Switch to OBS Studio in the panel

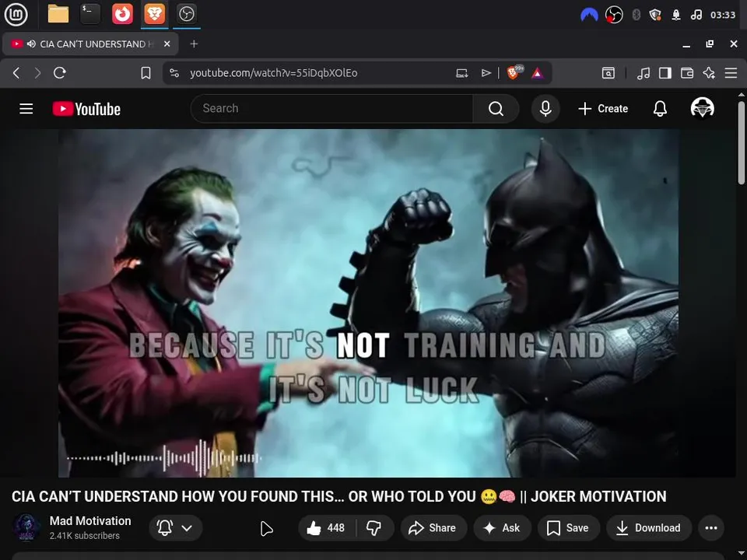(187, 14)
